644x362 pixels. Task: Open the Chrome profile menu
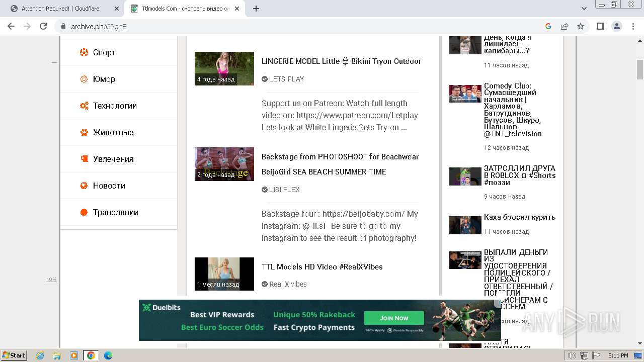[x=616, y=26]
